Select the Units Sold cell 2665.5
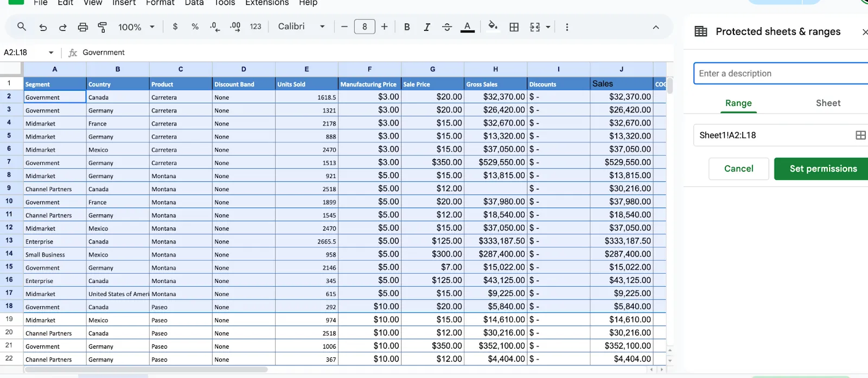This screenshot has height=378, width=868. pyautogui.click(x=307, y=241)
